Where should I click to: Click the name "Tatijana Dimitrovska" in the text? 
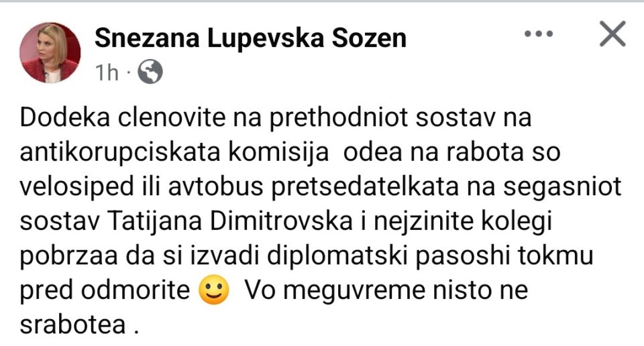coord(230,222)
